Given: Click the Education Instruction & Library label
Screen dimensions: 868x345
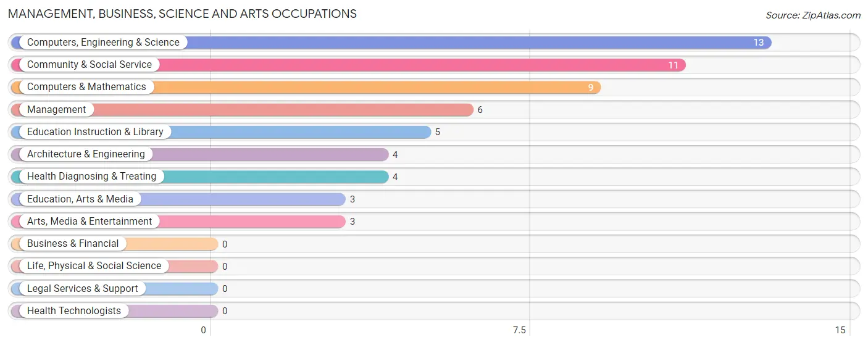Looking at the screenshot, I should (x=95, y=132).
